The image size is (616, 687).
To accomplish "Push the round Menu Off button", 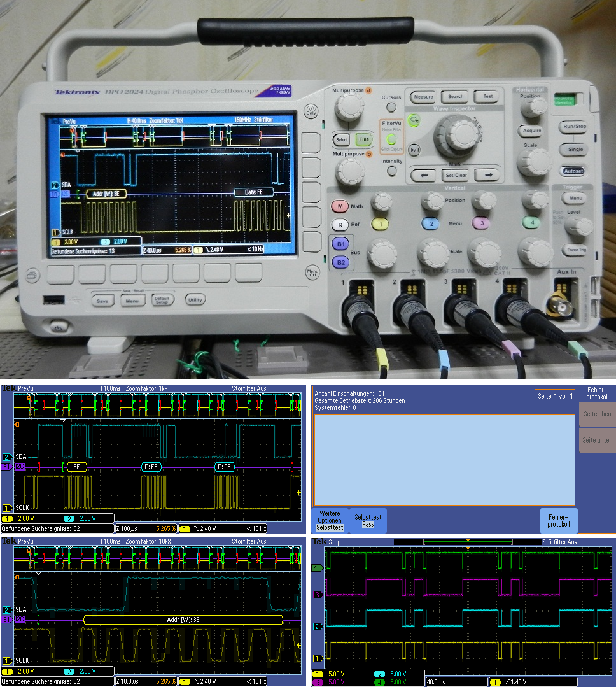I will pyautogui.click(x=312, y=272).
